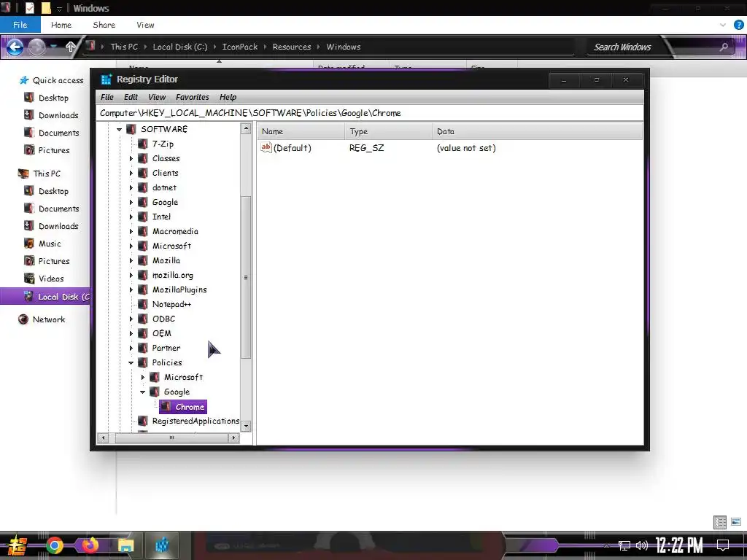Open Videos folder in Explorer sidebar
The width and height of the screenshot is (747, 560).
point(51,279)
